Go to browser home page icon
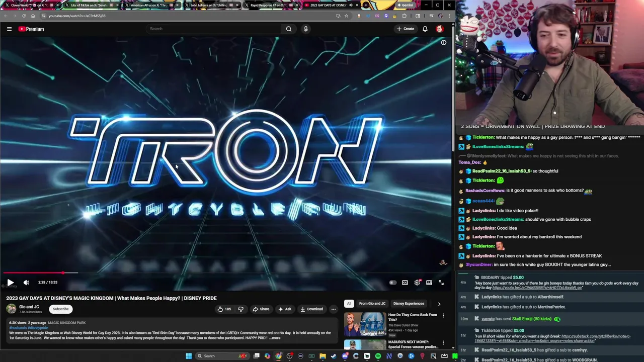 [33, 16]
